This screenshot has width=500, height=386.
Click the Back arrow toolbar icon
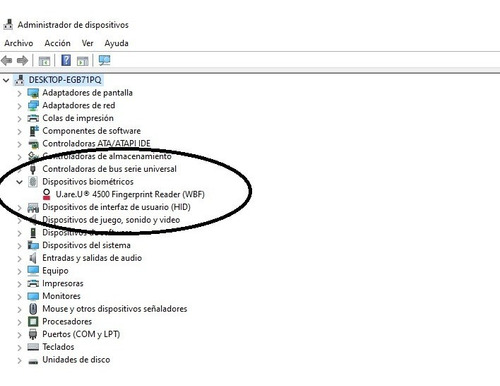[7, 60]
